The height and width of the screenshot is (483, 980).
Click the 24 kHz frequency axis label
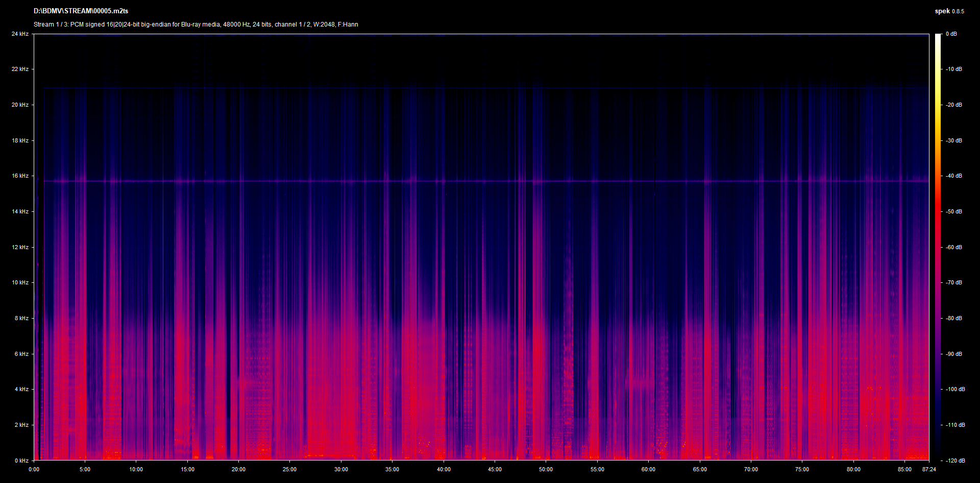[x=20, y=34]
